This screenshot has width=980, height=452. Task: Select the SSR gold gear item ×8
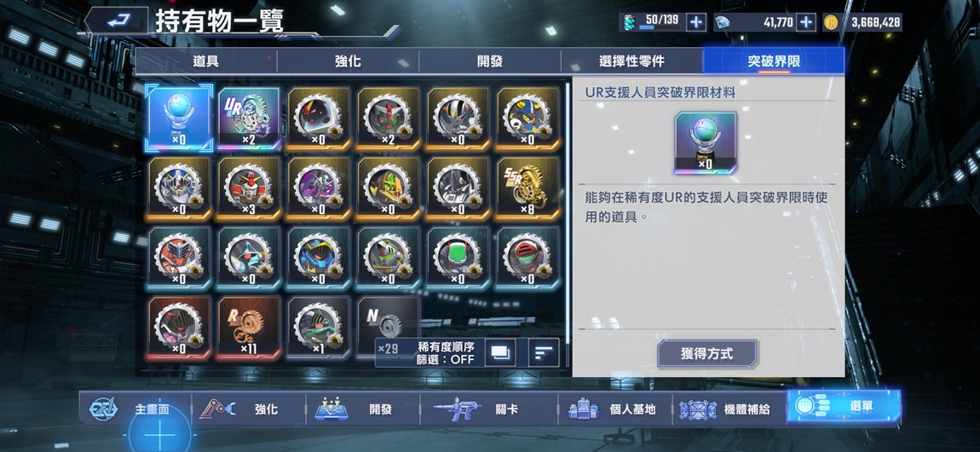click(x=528, y=188)
